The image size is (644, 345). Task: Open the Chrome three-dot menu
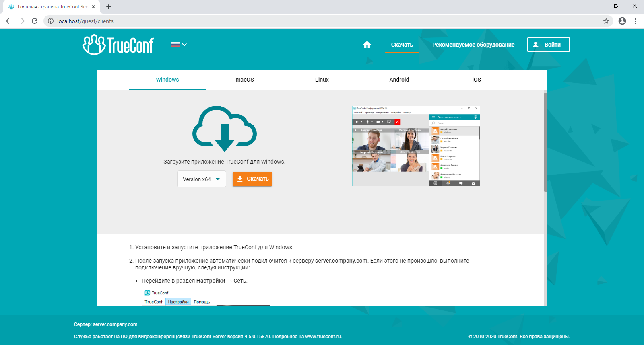tap(635, 21)
